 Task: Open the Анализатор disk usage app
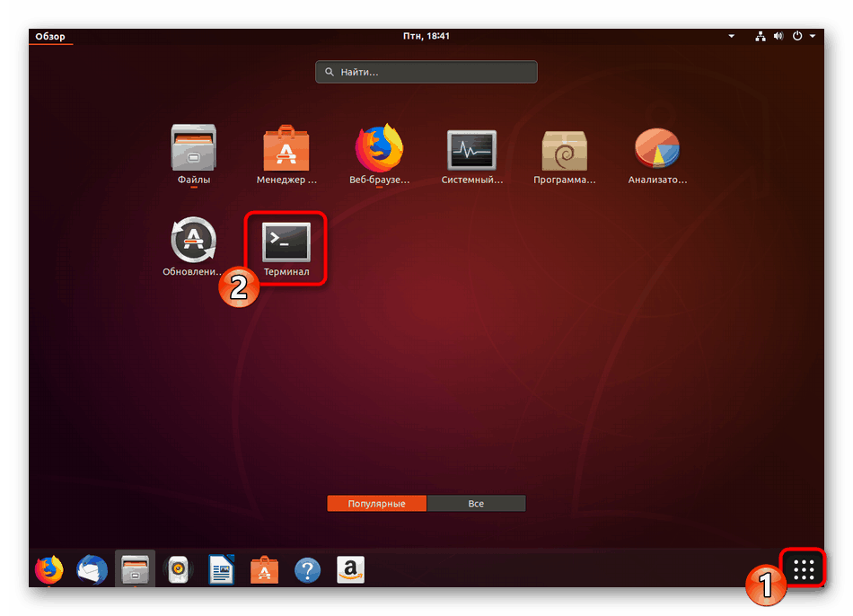656,148
